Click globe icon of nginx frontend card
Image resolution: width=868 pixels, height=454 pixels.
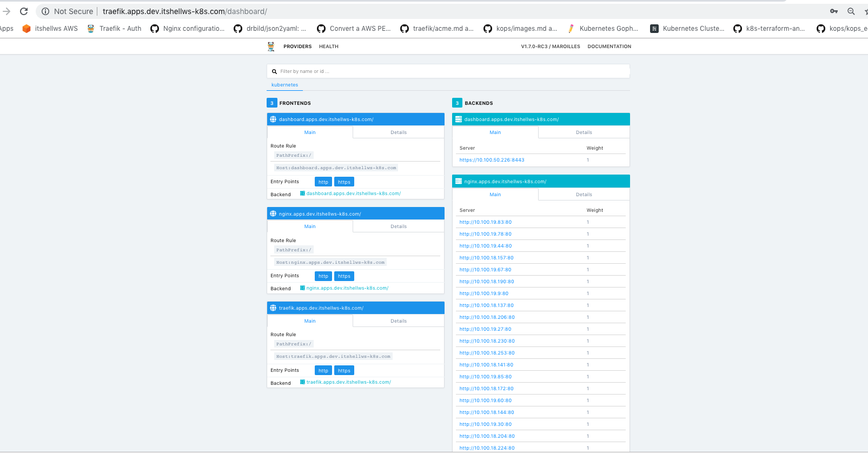[x=273, y=213]
